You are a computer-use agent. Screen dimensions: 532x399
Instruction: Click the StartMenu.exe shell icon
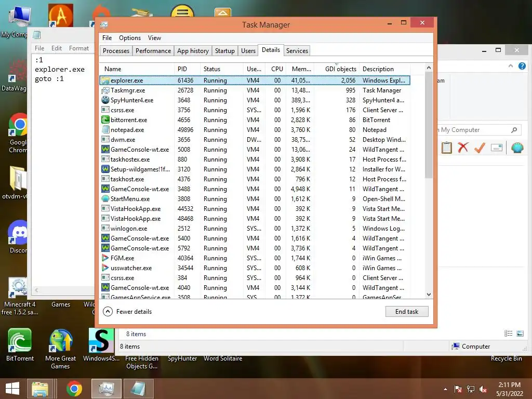point(105,199)
